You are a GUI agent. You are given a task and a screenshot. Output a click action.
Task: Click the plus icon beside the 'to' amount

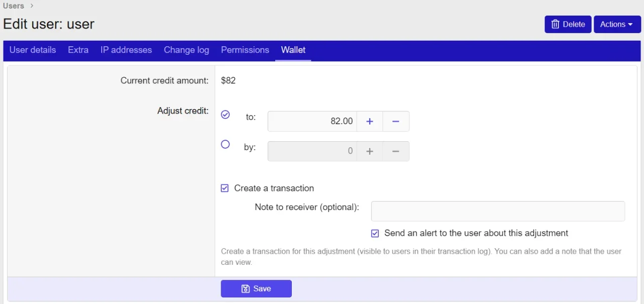tap(369, 121)
